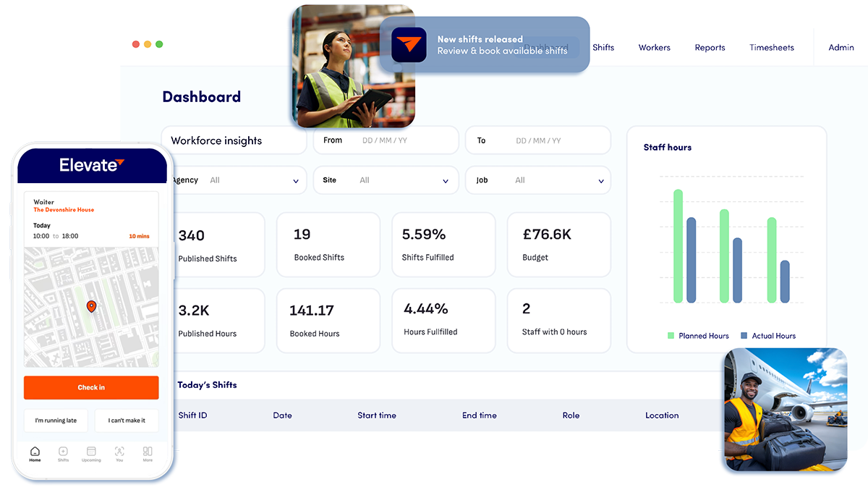The image size is (868, 490).
Task: Click the Date column header
Action: click(x=282, y=415)
